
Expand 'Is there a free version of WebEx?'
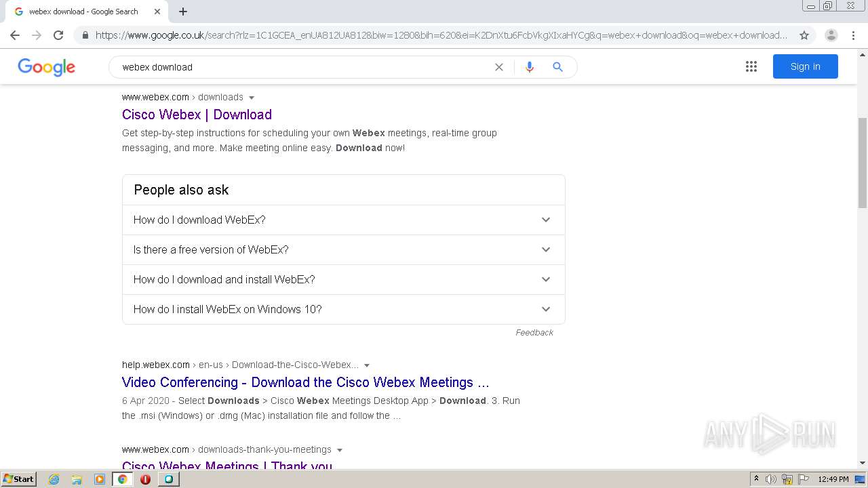click(343, 249)
